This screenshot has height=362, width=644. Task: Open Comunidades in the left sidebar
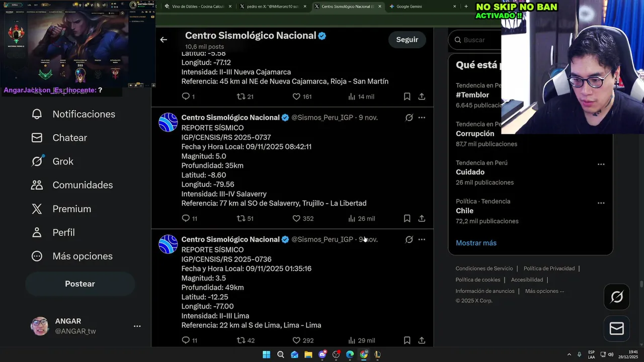click(x=71, y=185)
